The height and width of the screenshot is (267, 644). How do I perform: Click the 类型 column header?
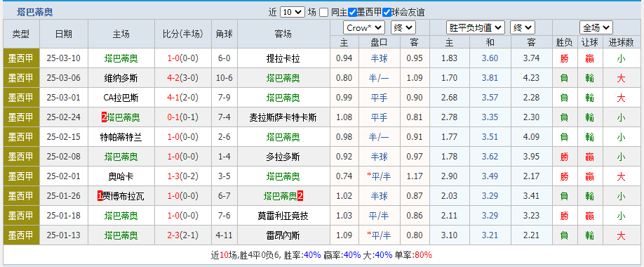point(21,34)
